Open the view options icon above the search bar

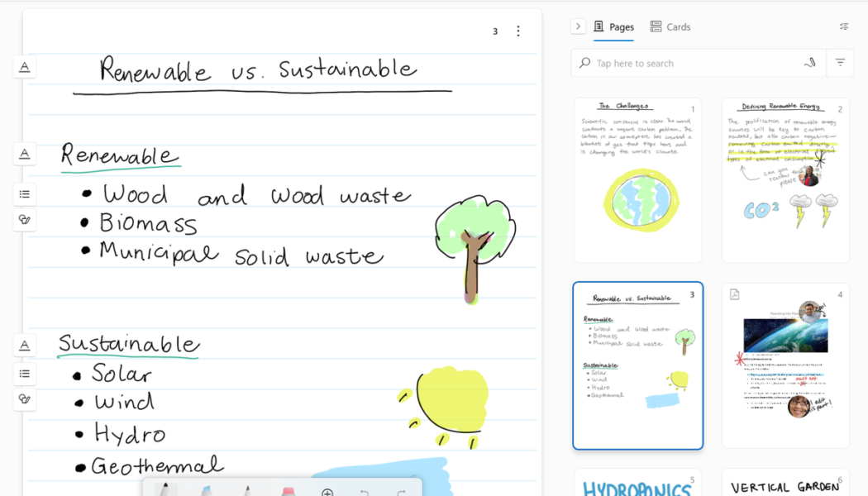[x=844, y=26]
